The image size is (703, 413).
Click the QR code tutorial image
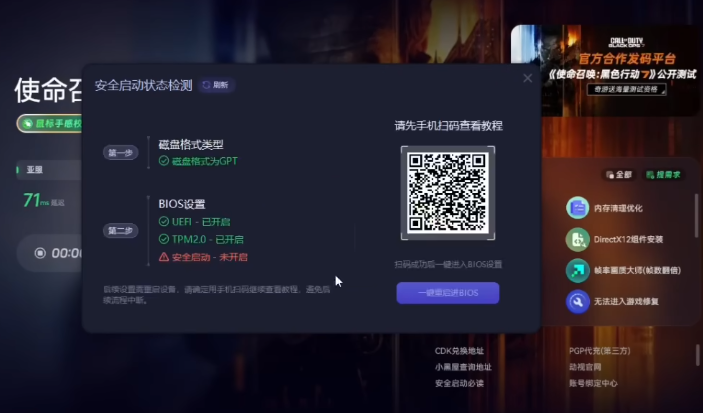click(x=447, y=193)
